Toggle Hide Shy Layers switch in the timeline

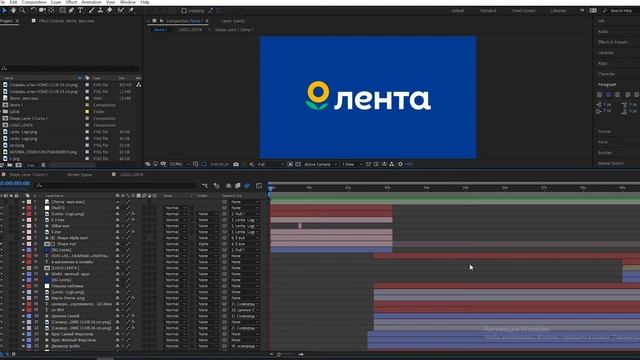click(x=228, y=186)
